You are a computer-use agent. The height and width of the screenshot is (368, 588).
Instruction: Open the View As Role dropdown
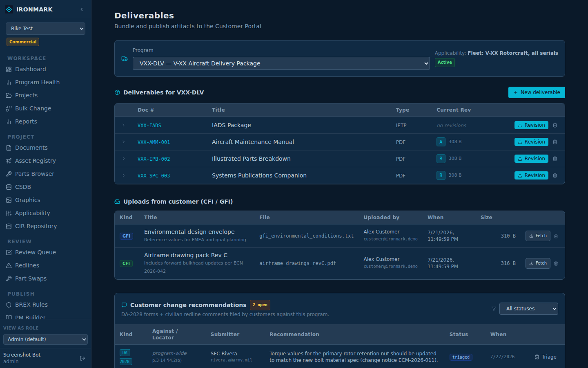(45, 339)
